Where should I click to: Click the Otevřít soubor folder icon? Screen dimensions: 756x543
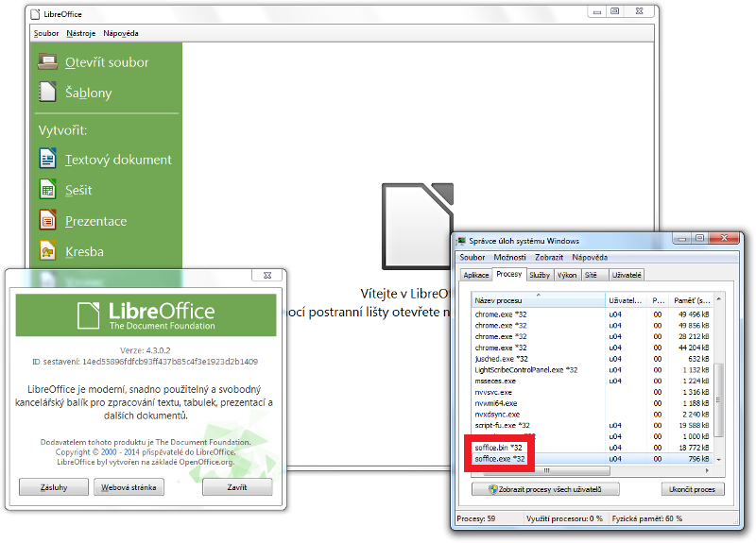pyautogui.click(x=48, y=61)
